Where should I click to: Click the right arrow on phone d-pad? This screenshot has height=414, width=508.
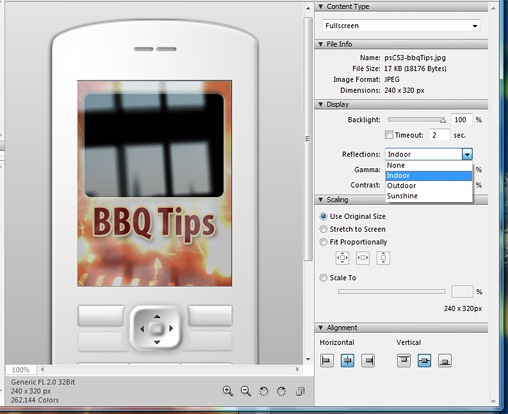click(x=171, y=329)
